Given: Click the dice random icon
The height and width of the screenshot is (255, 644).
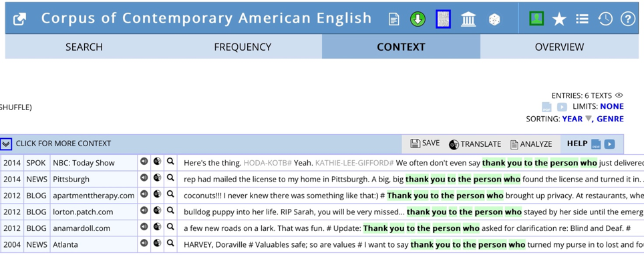Looking at the screenshot, I should pyautogui.click(x=494, y=19).
